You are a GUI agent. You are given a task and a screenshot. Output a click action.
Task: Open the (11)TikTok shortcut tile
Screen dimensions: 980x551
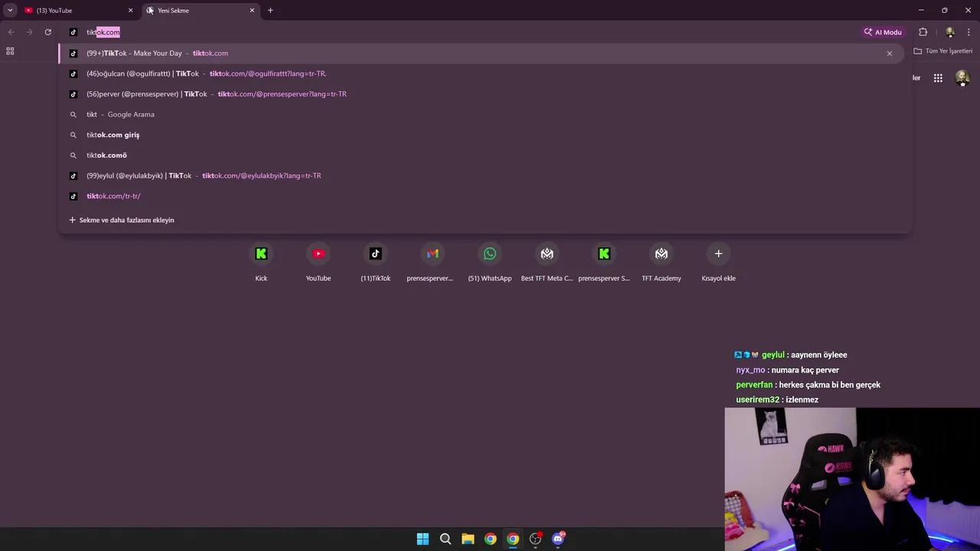pos(375,262)
